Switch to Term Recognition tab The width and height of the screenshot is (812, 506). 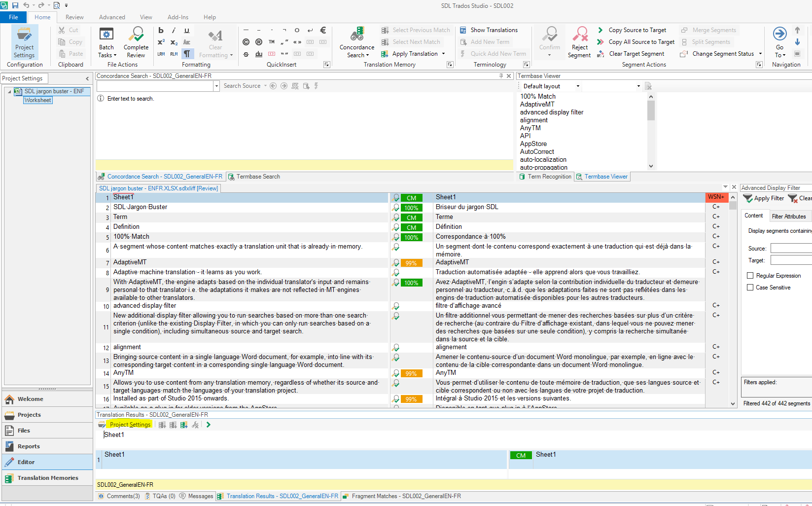pyautogui.click(x=545, y=177)
